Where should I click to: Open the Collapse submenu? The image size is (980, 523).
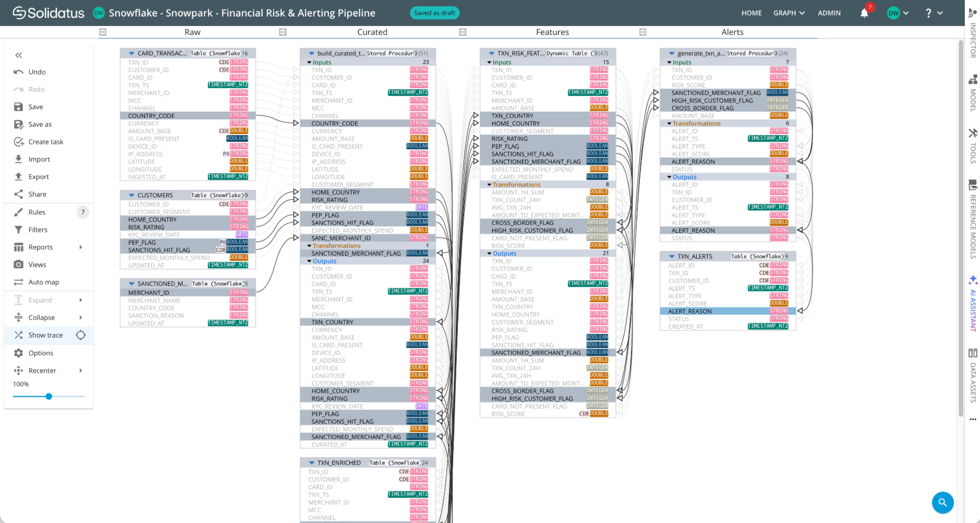pos(49,318)
